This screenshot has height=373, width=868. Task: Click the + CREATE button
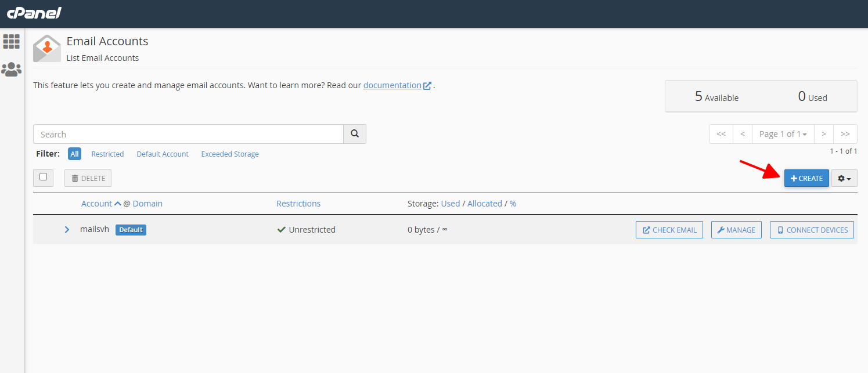pos(806,178)
